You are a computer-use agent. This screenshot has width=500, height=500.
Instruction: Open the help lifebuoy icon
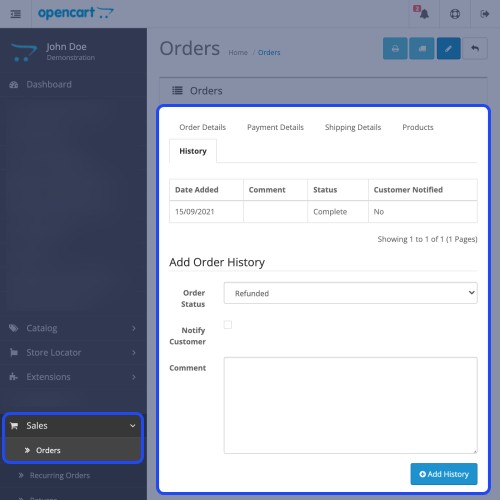coord(455,14)
